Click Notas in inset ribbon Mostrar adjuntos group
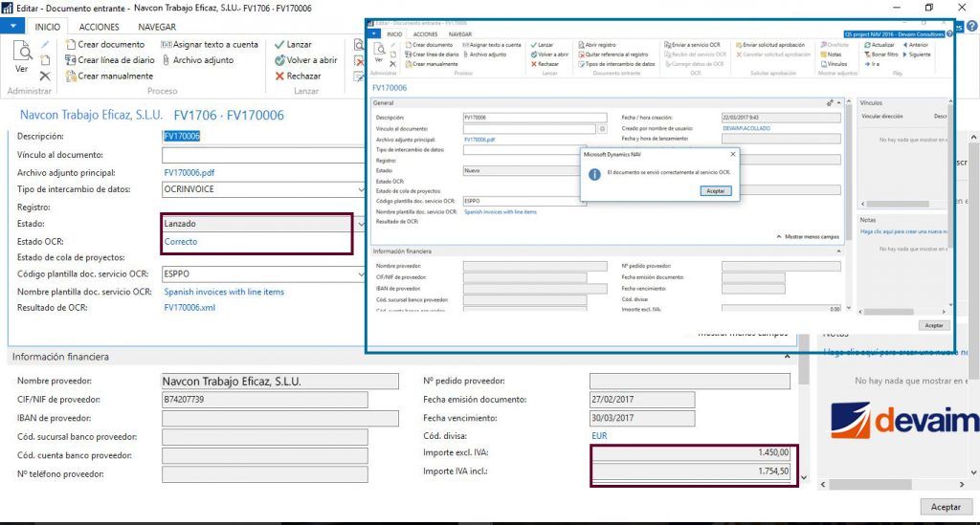The image size is (980, 525). pyautogui.click(x=832, y=55)
